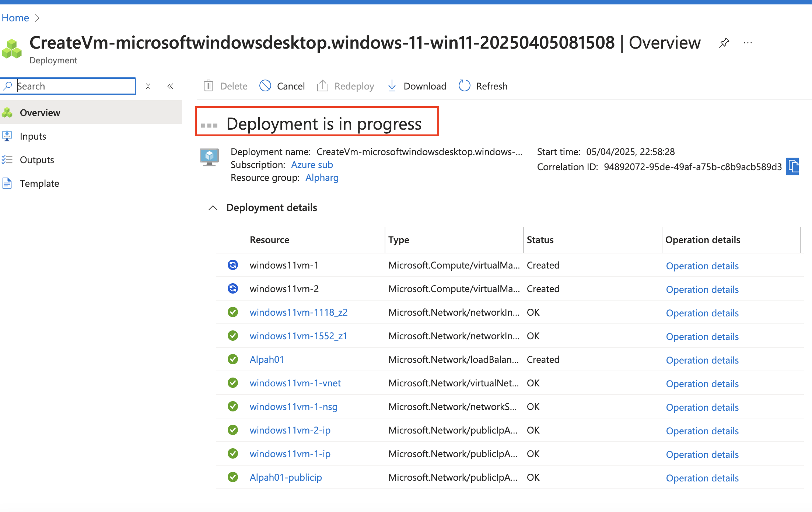Click the in-progress icon for windows11vm-1
The width and height of the screenshot is (812, 512).
pyautogui.click(x=233, y=265)
